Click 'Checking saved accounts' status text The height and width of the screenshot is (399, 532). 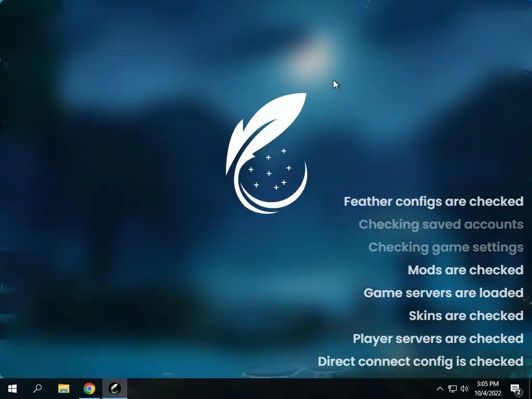[441, 224]
